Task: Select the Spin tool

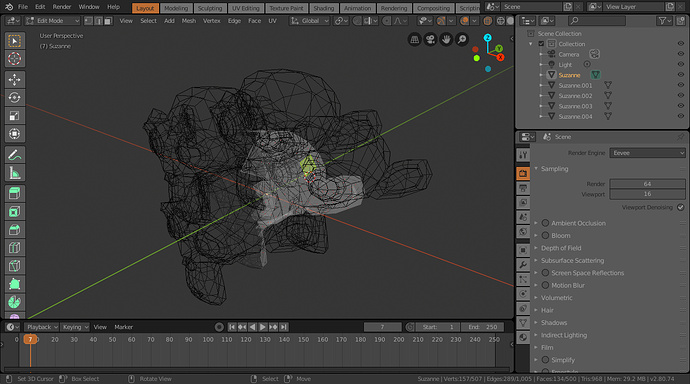Action: (14, 302)
